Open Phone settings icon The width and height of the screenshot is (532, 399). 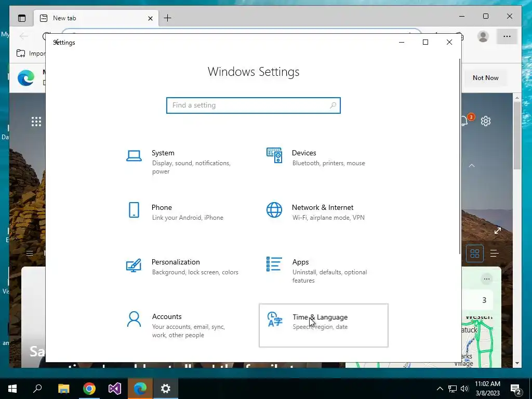point(134,210)
